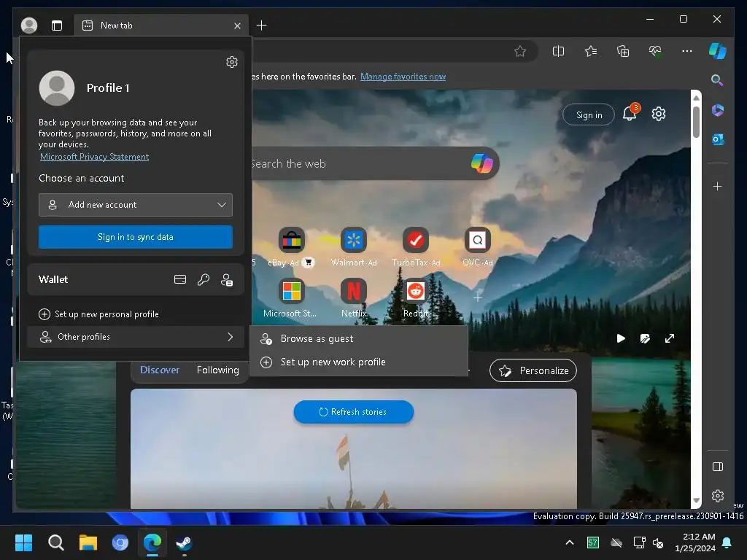Image resolution: width=747 pixels, height=560 pixels.
Task: Open Browser essentials heart icon
Action: [655, 51]
